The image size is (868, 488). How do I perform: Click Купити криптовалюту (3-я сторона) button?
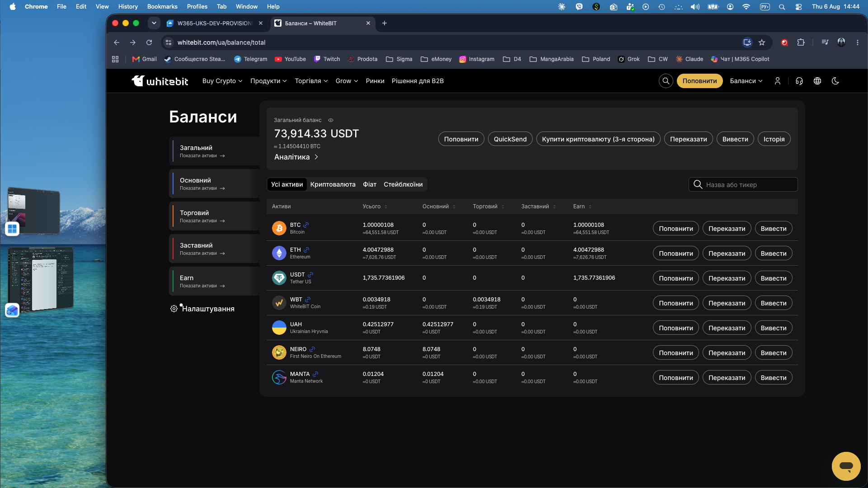pyautogui.click(x=598, y=139)
